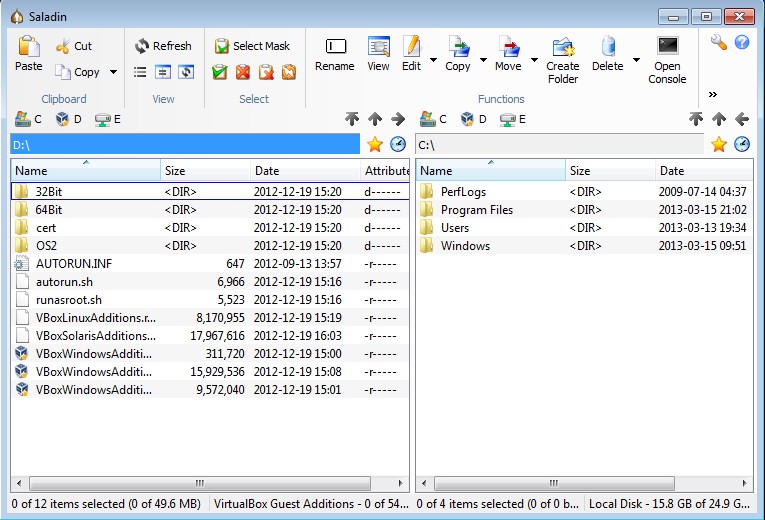
Task: Open the View file tool
Action: (378, 53)
